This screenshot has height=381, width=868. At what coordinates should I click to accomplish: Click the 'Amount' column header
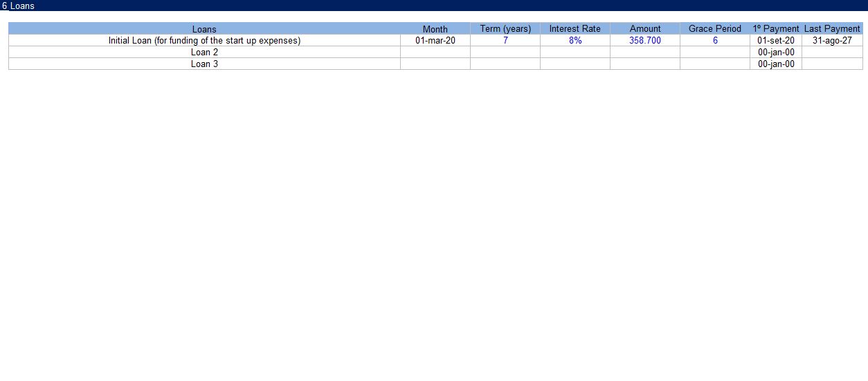(645, 29)
